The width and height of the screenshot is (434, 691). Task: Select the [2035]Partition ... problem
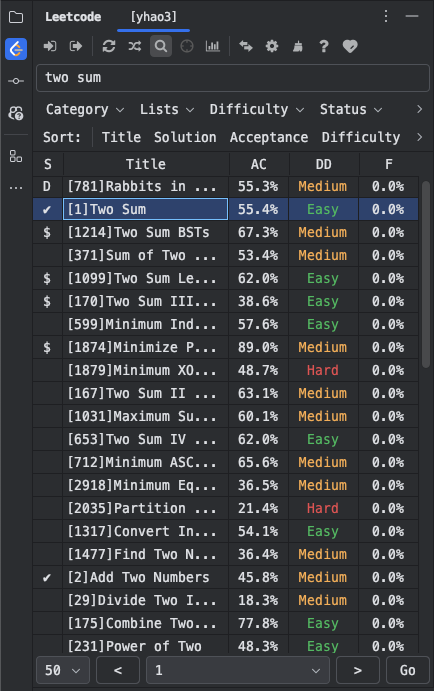(145, 508)
